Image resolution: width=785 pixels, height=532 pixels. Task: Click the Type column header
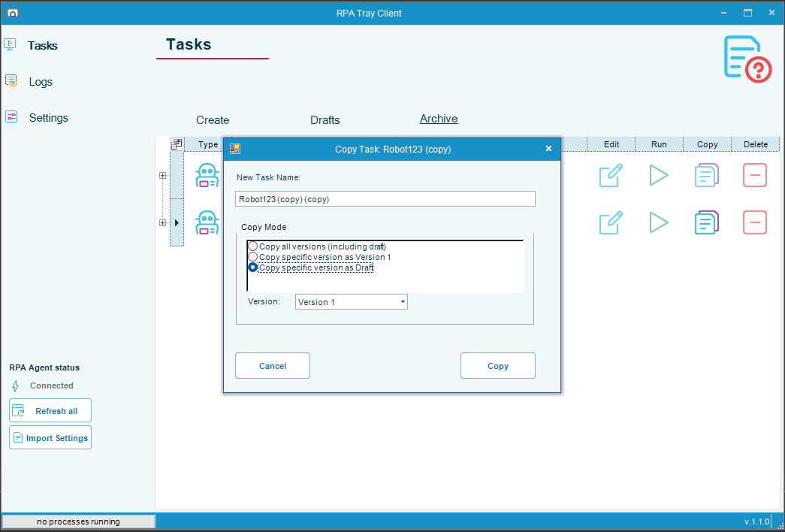(x=208, y=144)
